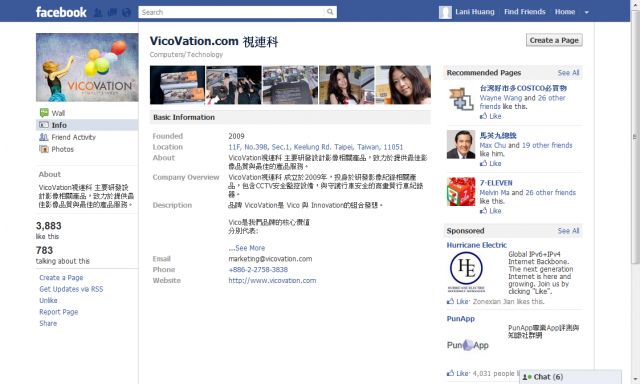Click the 783 talking about this count
This screenshot has width=640, height=384.
pyautogui.click(x=44, y=250)
